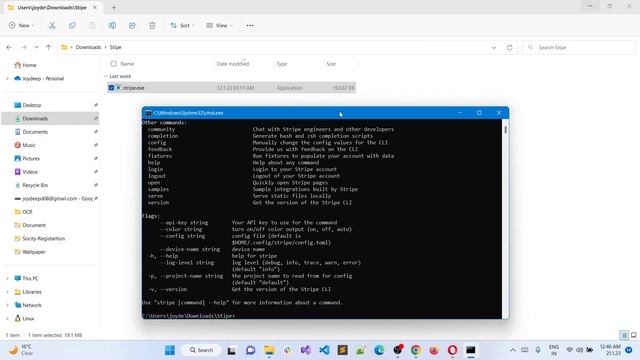The width and height of the screenshot is (640, 360).
Task: Select the stripe.exe file row
Action: coord(231,88)
